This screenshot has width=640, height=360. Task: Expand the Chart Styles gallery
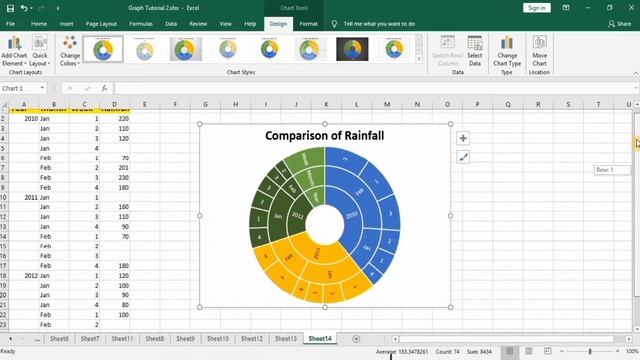[419, 59]
